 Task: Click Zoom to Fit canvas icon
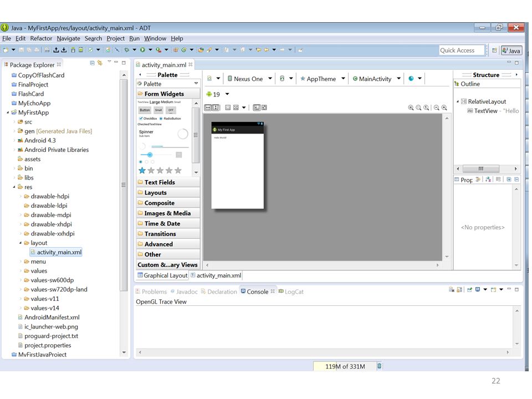(x=418, y=108)
